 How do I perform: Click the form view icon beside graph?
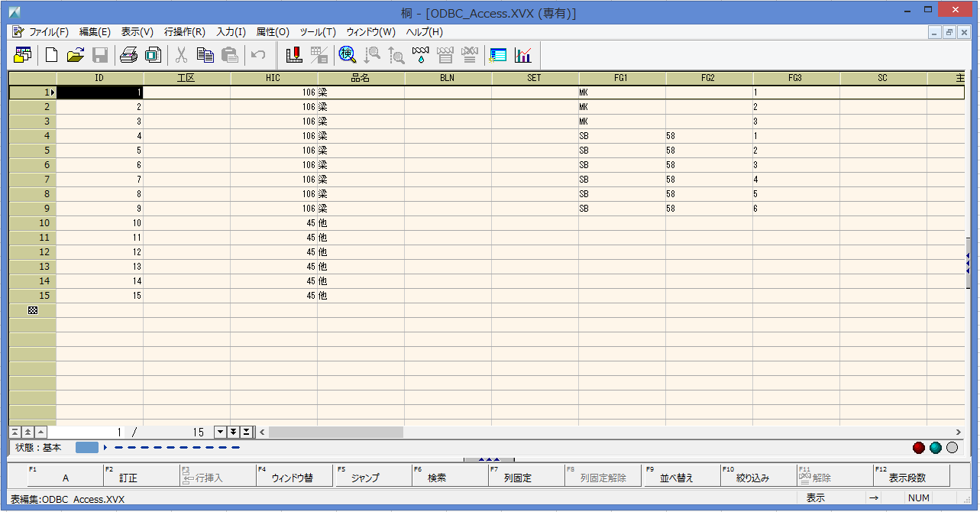498,55
